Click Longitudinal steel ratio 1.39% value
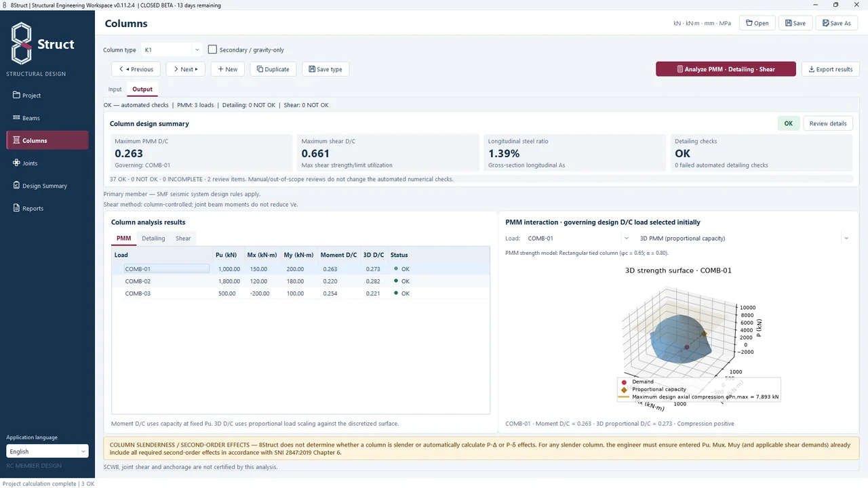The image size is (868, 488). pyautogui.click(x=504, y=154)
